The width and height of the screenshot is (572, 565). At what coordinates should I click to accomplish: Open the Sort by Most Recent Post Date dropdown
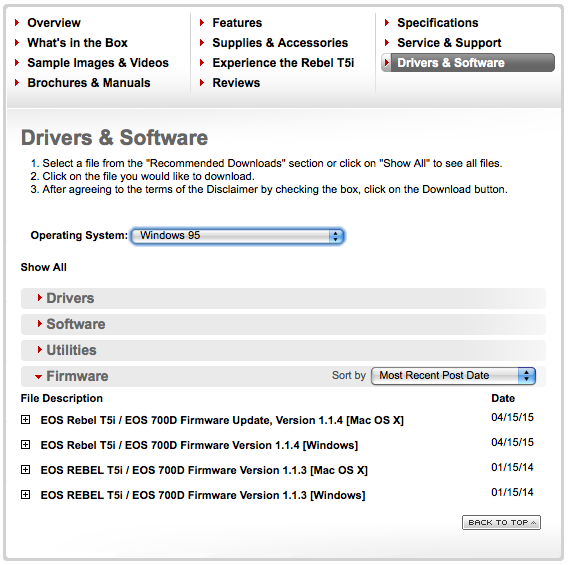(453, 376)
